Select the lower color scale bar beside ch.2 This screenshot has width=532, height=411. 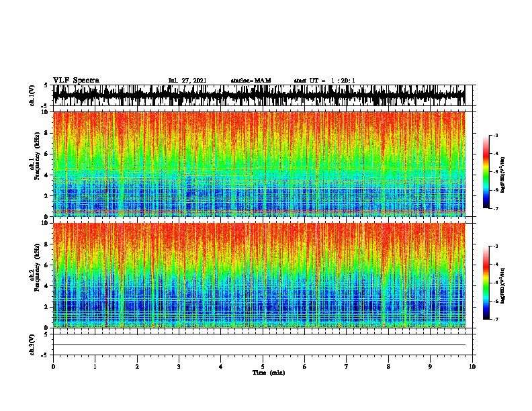(x=486, y=283)
